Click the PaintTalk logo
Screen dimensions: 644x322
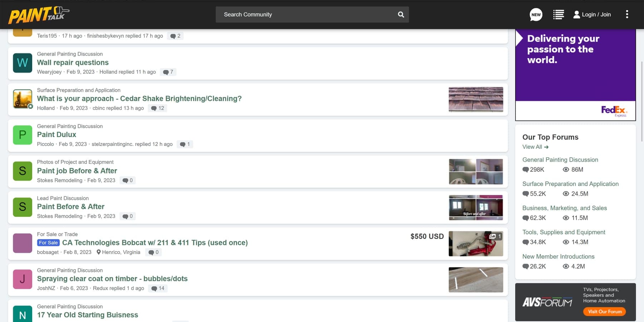[39, 15]
